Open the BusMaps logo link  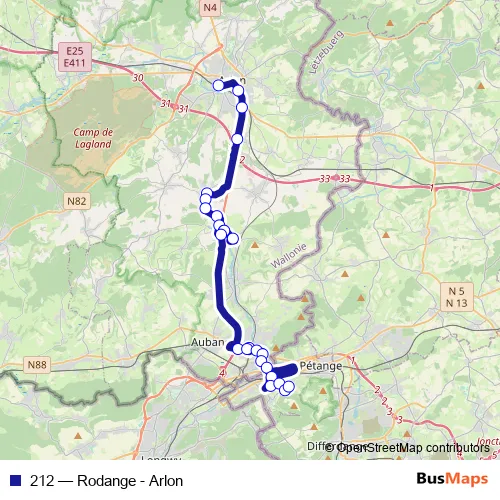tap(452, 479)
